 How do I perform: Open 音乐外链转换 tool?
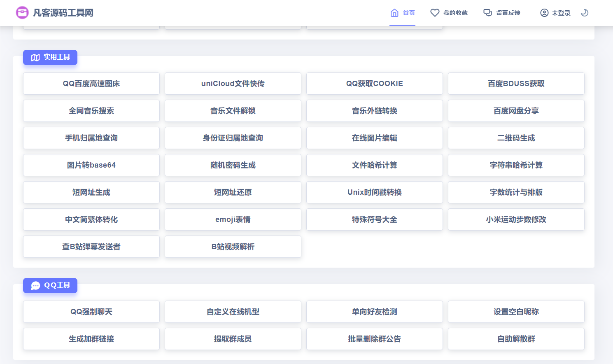point(375,111)
